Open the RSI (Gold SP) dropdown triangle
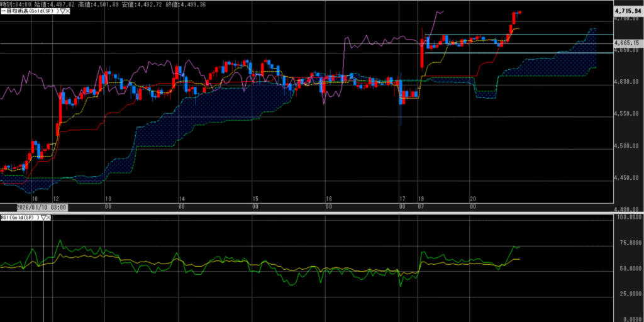This screenshot has height=322, width=644. point(43,218)
